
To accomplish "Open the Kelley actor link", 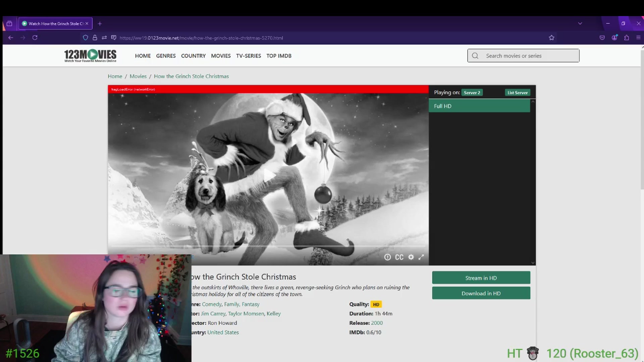I will [x=273, y=313].
